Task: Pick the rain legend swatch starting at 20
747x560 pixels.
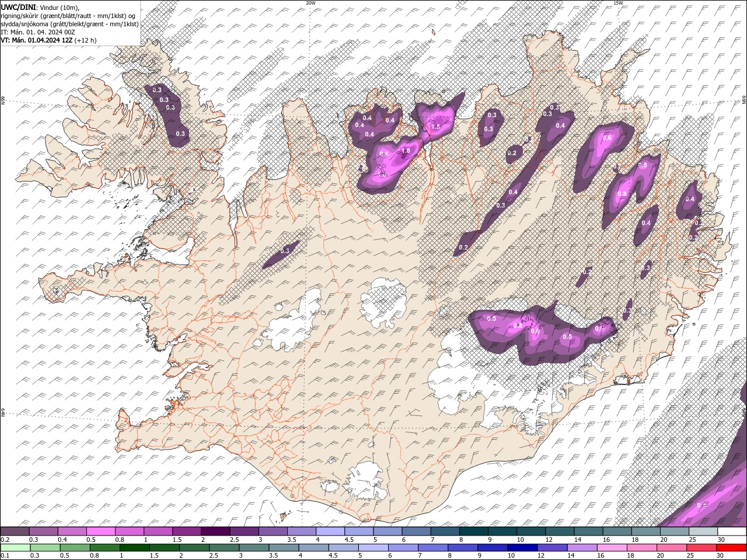Action: [671, 548]
